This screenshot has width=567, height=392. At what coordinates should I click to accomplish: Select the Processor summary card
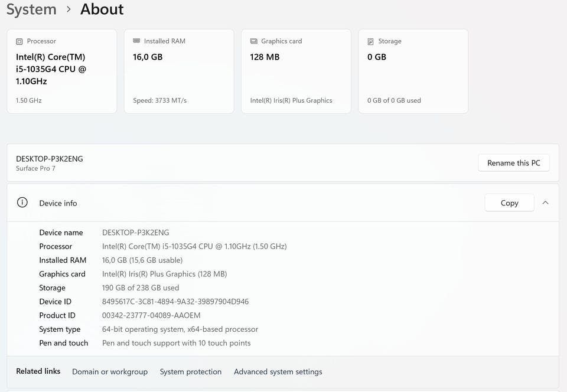(62, 71)
